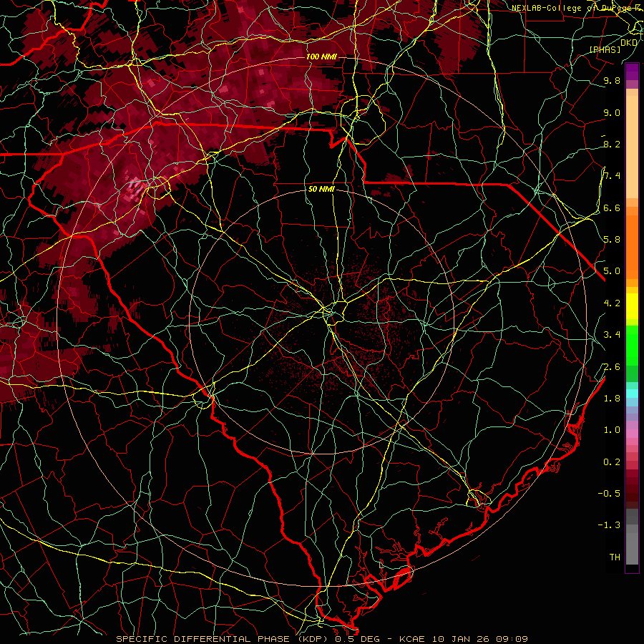Click the -1.3 value on the color scale
The width and height of the screenshot is (644, 644).
tap(609, 525)
